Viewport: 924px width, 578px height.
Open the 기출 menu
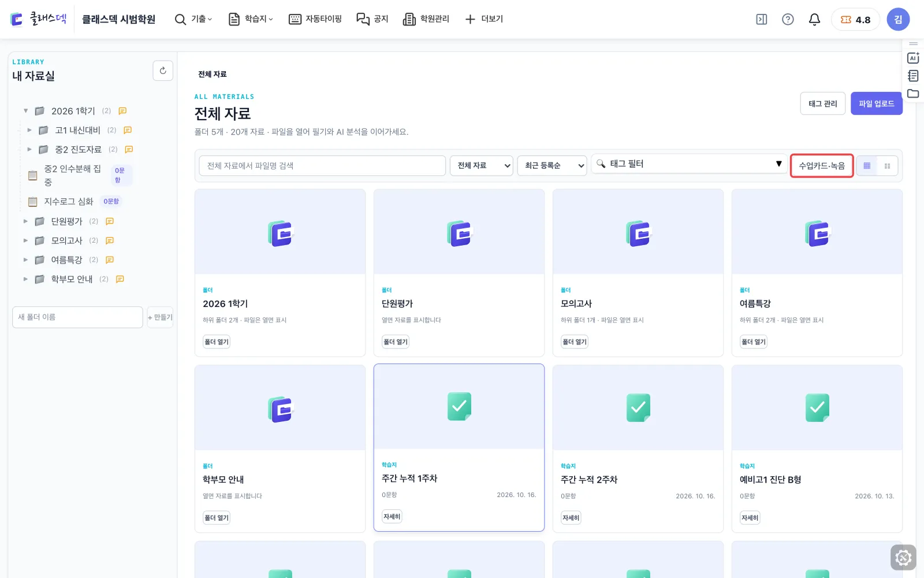pyautogui.click(x=194, y=20)
